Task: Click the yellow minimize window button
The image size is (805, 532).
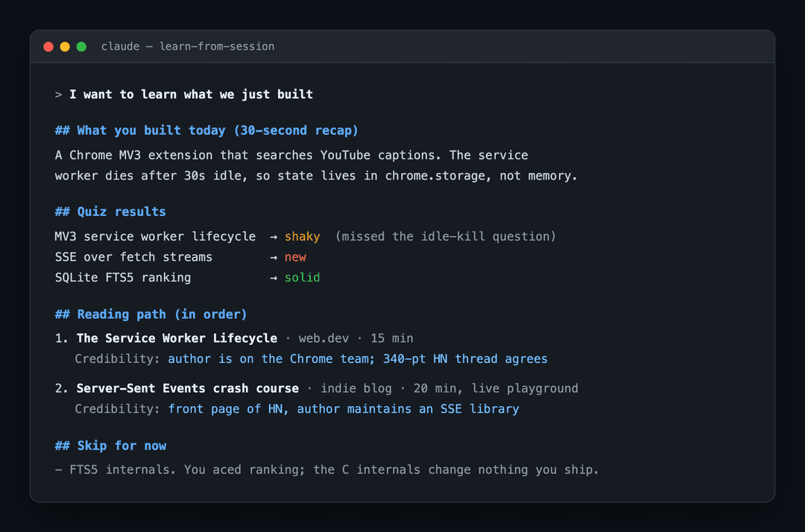Action: tap(65, 47)
